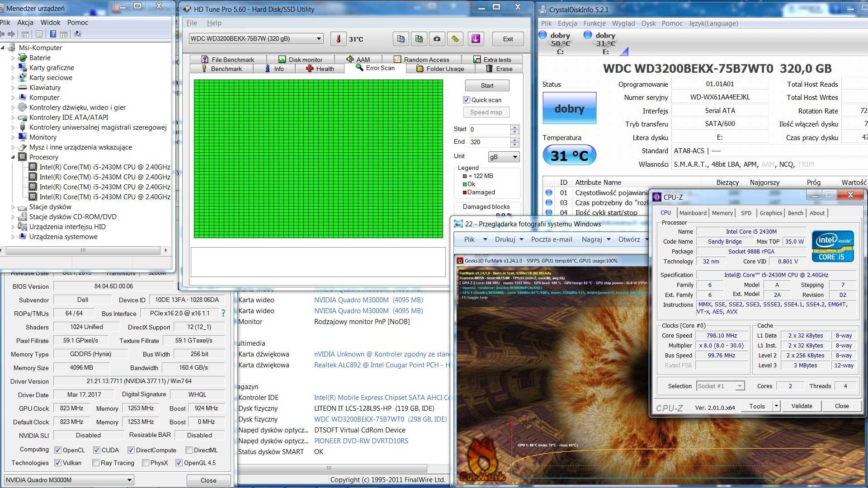Screen dimensions: 868x488
Task: Click the Validate button in CPU-Z
Action: coord(802,406)
